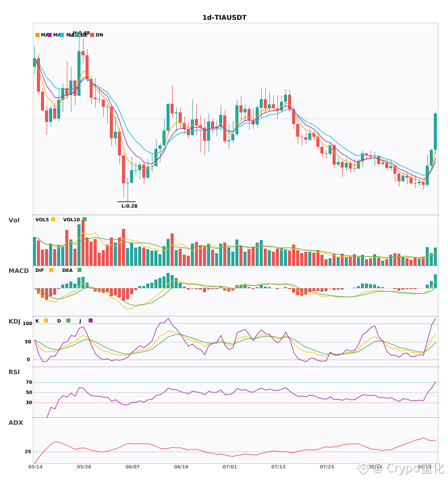The width and height of the screenshot is (448, 481).
Task: Click the DN legend label
Action: click(x=99, y=35)
